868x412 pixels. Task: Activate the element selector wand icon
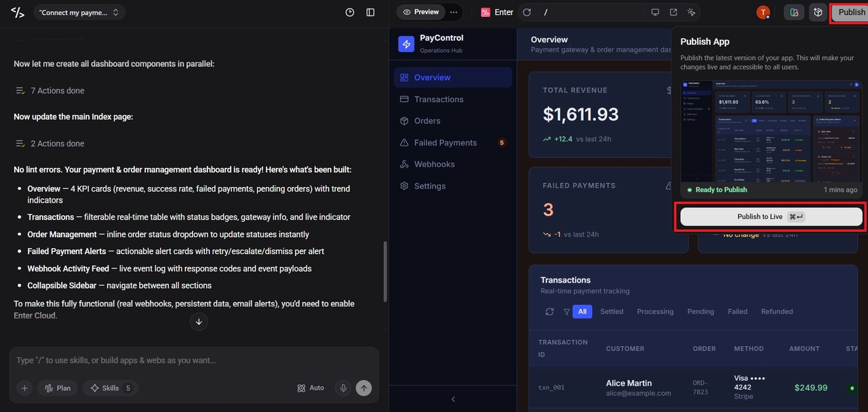pyautogui.click(x=692, y=12)
